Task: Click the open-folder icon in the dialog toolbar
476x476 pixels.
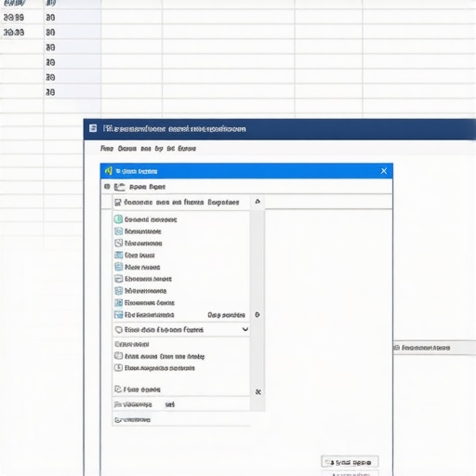Action: (119, 187)
